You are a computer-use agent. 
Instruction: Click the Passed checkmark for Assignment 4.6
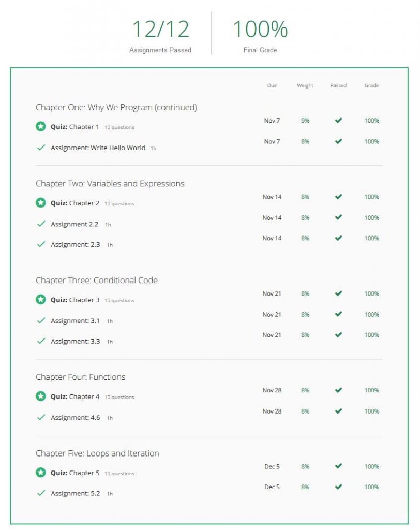[338, 411]
